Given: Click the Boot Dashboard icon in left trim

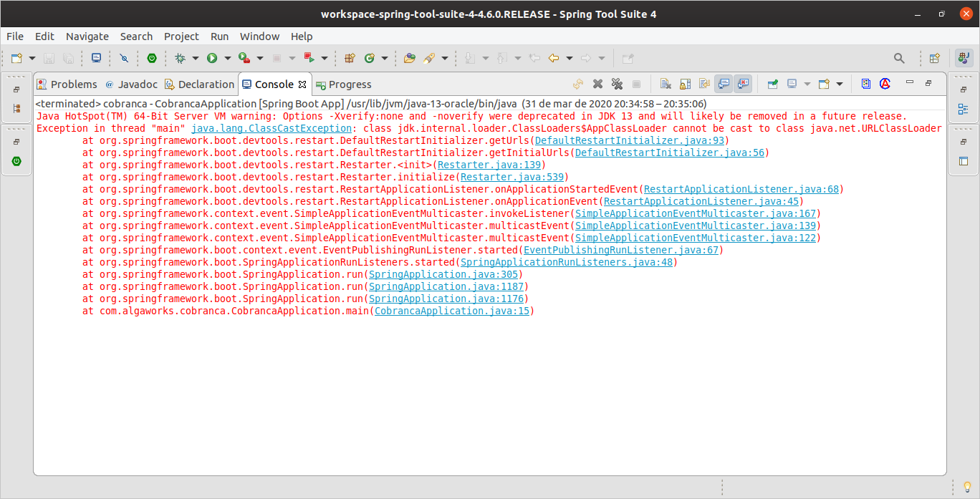Looking at the screenshot, I should pos(16,161).
